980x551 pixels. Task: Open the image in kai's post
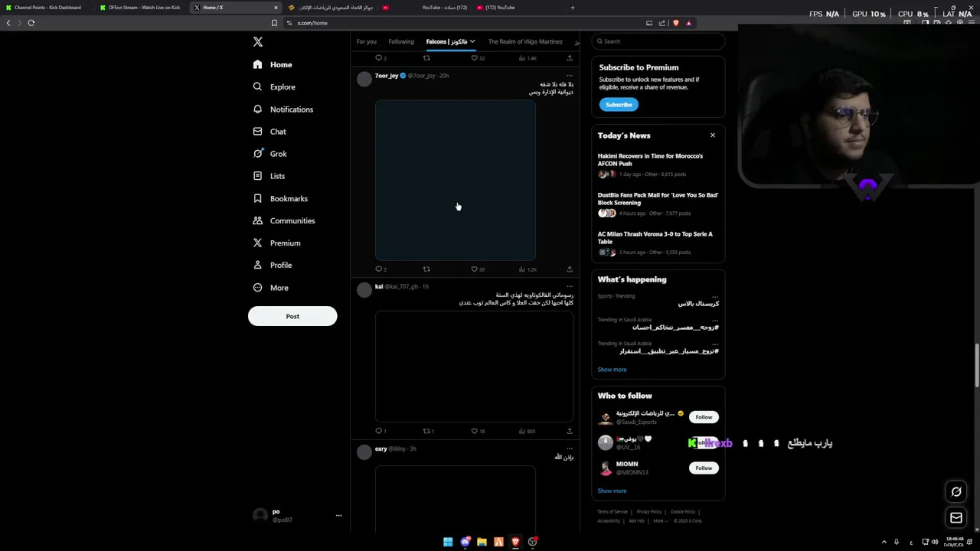[x=474, y=367]
